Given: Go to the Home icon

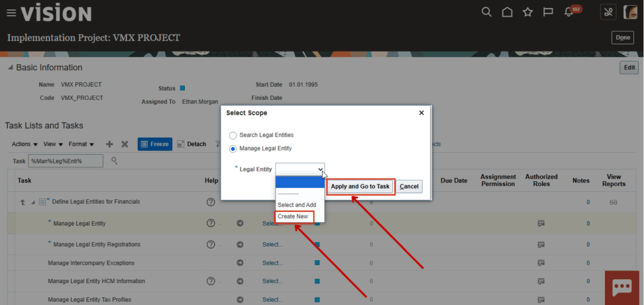Looking at the screenshot, I should (x=508, y=13).
